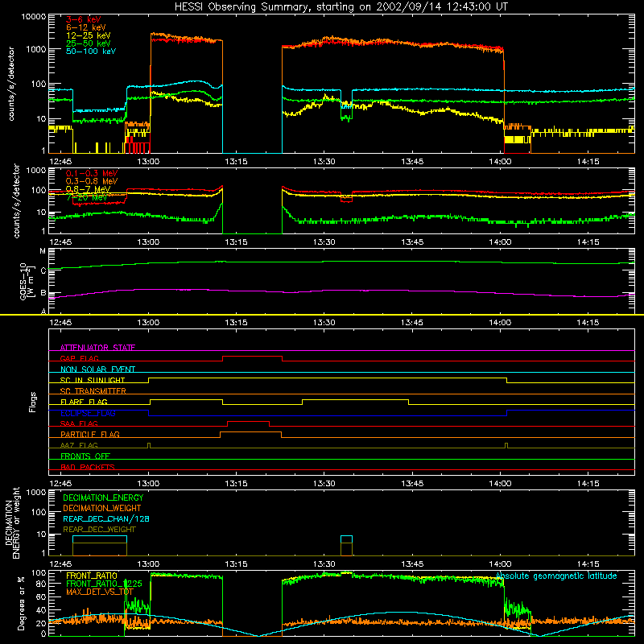Click the cyan 50-100 keV legend label
The width and height of the screenshot is (644, 644).
pos(91,52)
